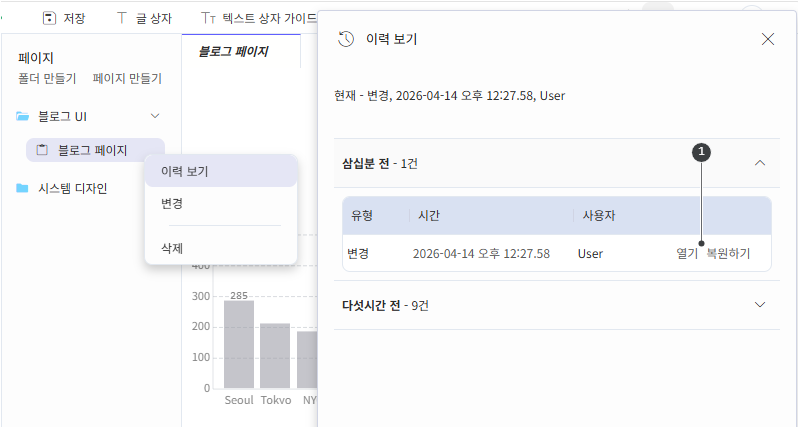Collapse the 블로그 UI folder chevron
Image resolution: width=799 pixels, height=428 pixels.
(x=155, y=117)
